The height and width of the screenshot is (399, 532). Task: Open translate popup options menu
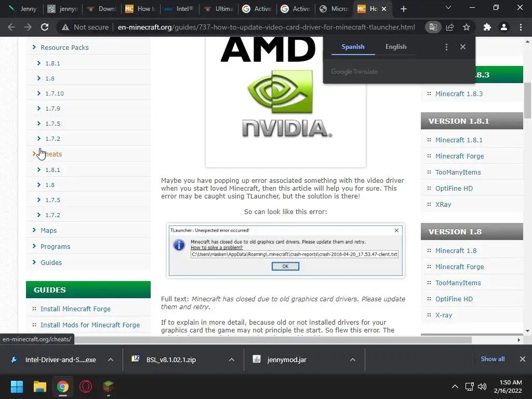[x=446, y=47]
